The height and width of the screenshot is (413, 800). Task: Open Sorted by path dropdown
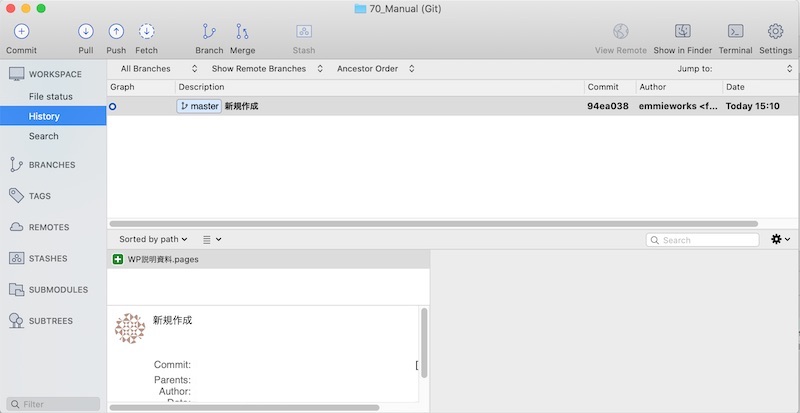tap(153, 239)
